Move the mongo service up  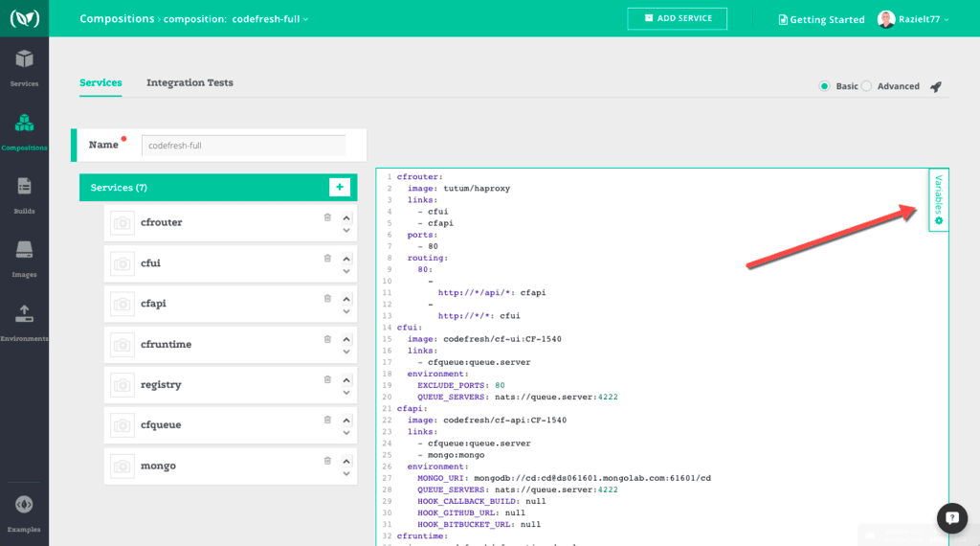346,461
